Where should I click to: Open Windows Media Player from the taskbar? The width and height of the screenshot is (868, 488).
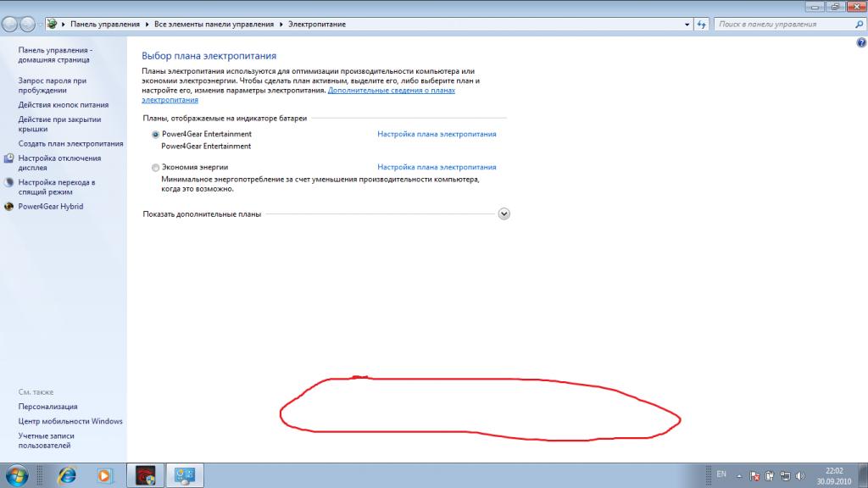click(x=104, y=474)
